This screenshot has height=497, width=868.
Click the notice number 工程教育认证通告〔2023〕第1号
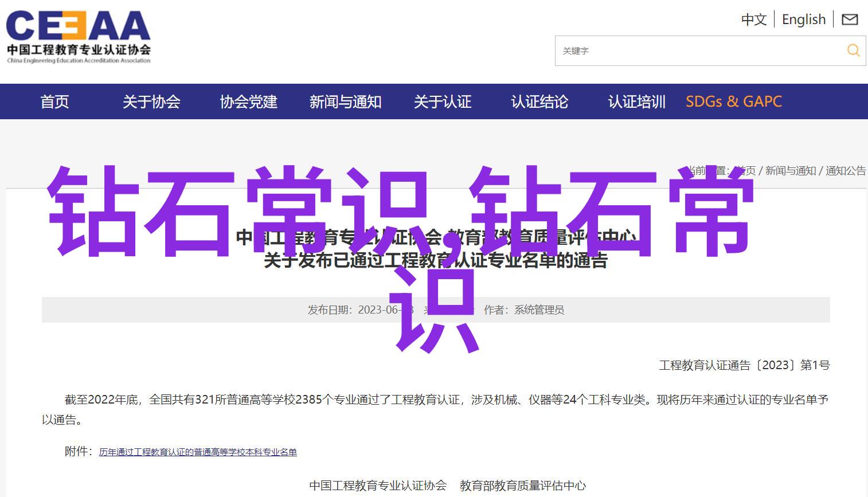pyautogui.click(x=744, y=365)
